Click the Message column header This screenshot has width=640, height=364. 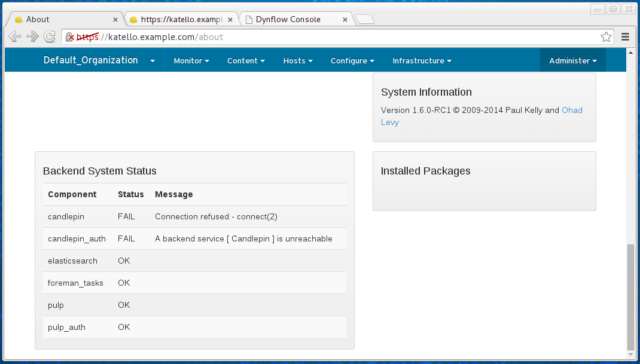click(174, 194)
